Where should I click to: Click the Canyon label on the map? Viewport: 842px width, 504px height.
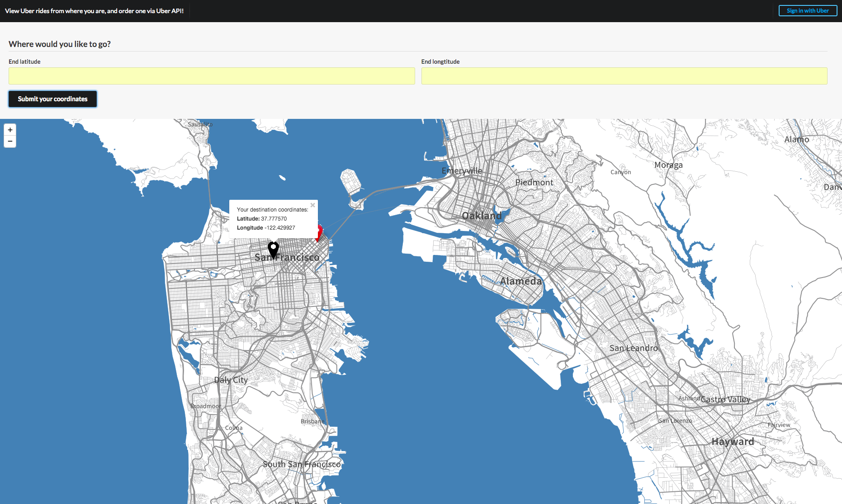[620, 172]
